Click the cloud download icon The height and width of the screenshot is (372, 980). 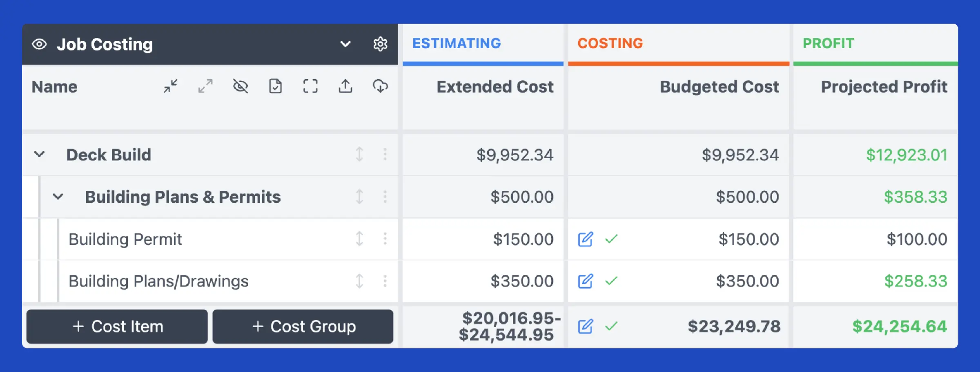pos(380,86)
